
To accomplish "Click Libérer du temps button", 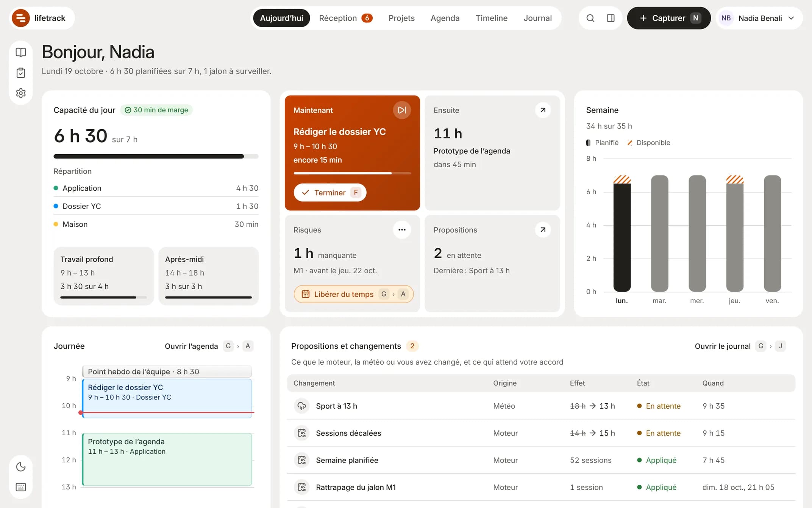I will pyautogui.click(x=353, y=294).
